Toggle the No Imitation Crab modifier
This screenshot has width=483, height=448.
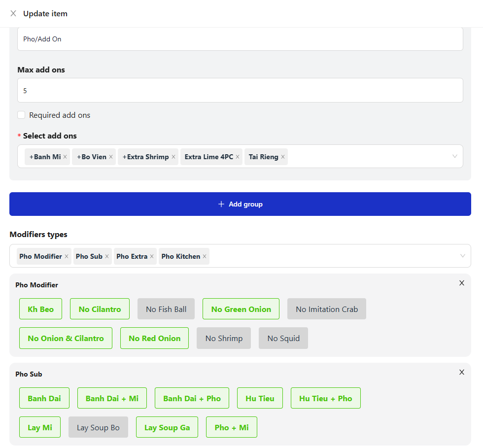(326, 309)
